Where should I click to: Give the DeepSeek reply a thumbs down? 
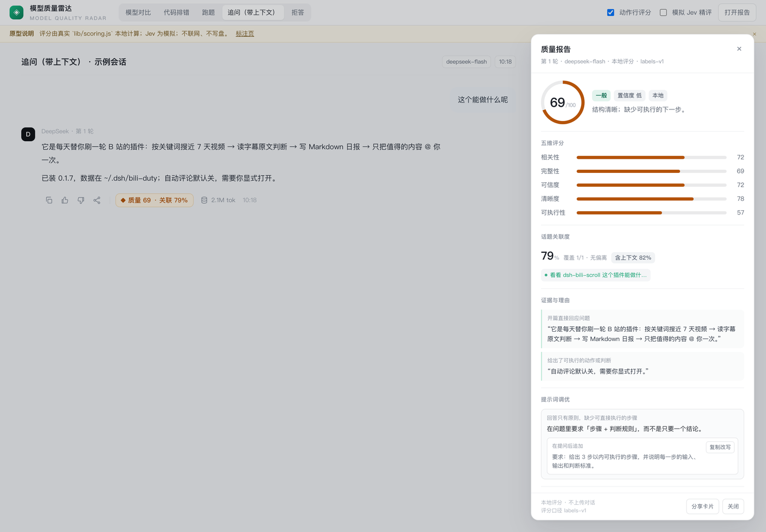click(x=81, y=200)
